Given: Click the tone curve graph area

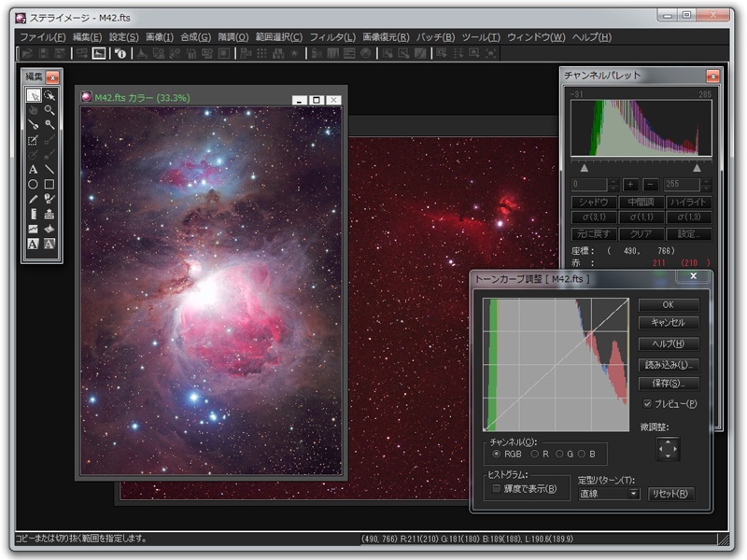Looking at the screenshot, I should pyautogui.click(x=556, y=364).
